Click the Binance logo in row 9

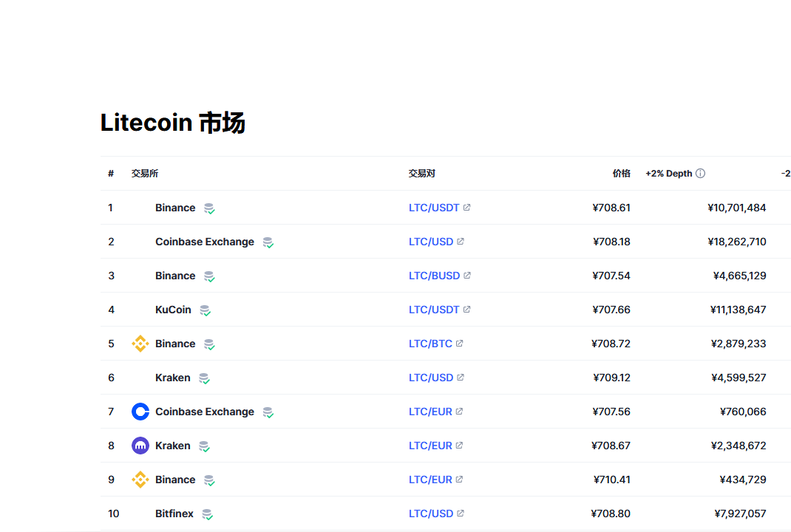coord(140,480)
